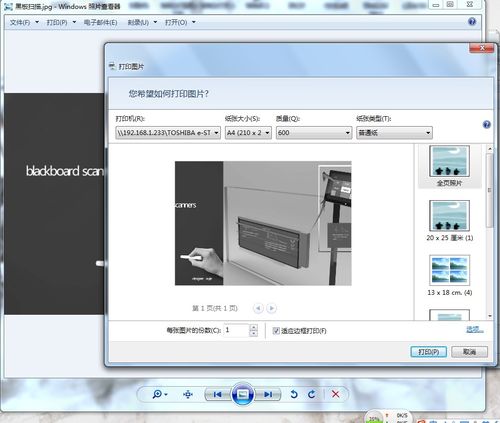Rotate the image clockwise
The image size is (500, 423).
[311, 395]
